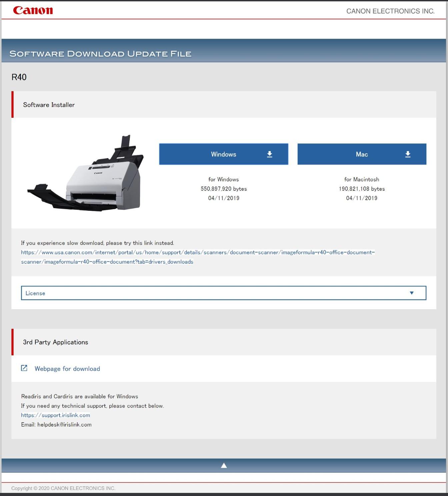
Task: Select the 'Email: helpdesk@irislink.com' text
Action: 56,425
